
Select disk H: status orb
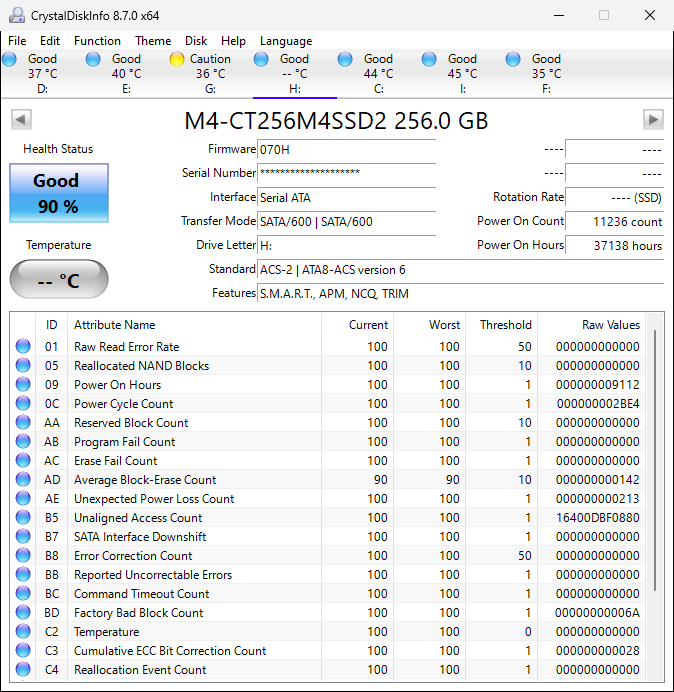click(x=261, y=59)
